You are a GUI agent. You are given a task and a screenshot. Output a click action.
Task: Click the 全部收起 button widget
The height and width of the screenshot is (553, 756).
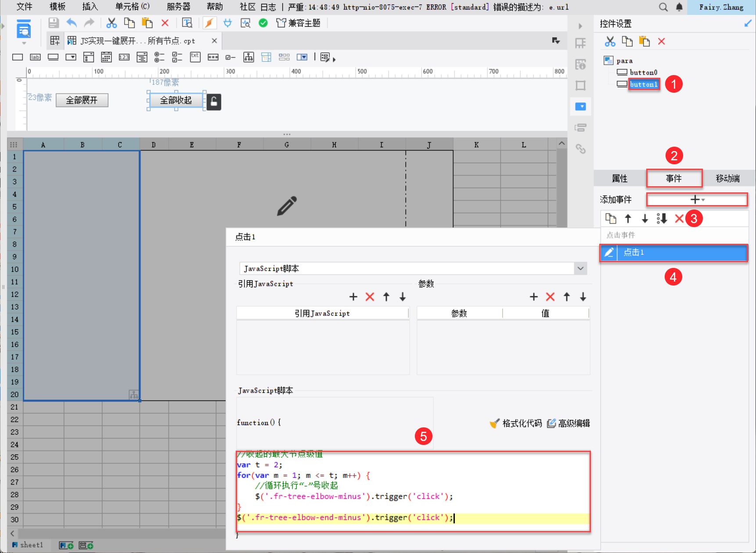click(176, 100)
